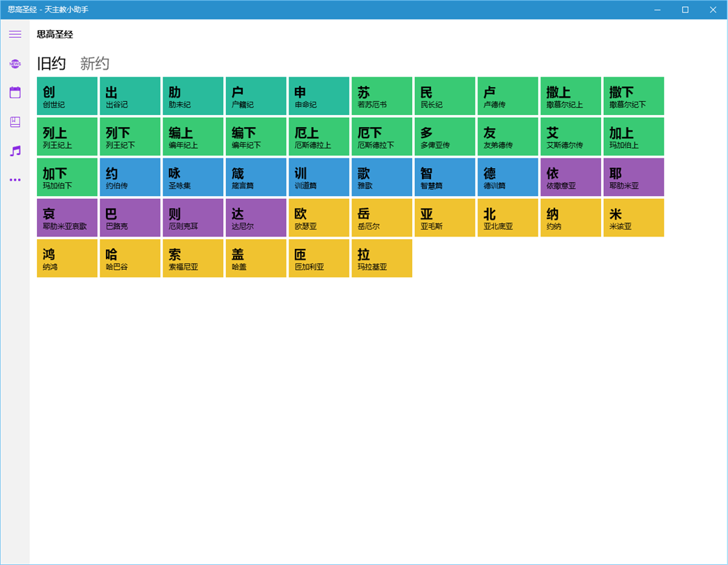Switch to the 新约 tab
The image size is (728, 565).
click(x=94, y=63)
